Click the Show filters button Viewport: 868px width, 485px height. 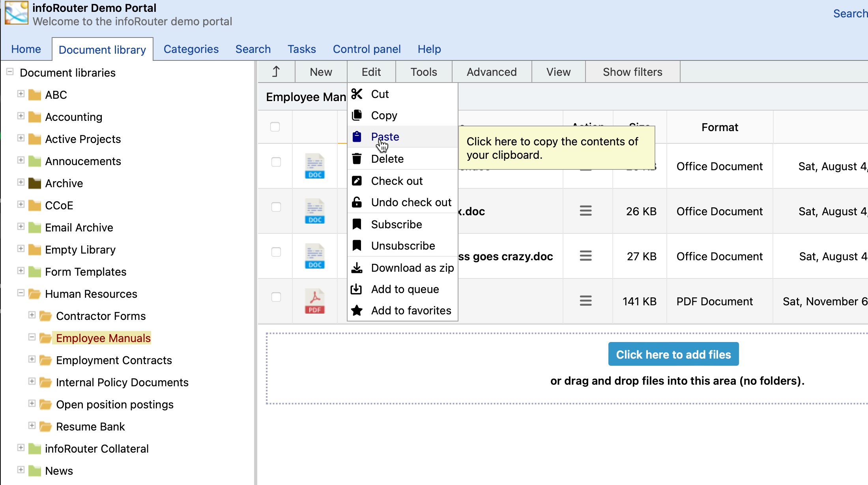pyautogui.click(x=632, y=72)
